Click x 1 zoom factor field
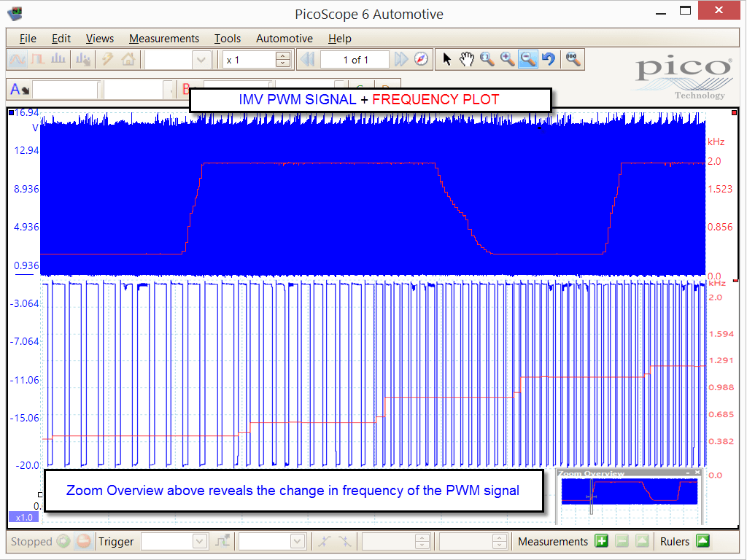The height and width of the screenshot is (560, 747). [249, 60]
